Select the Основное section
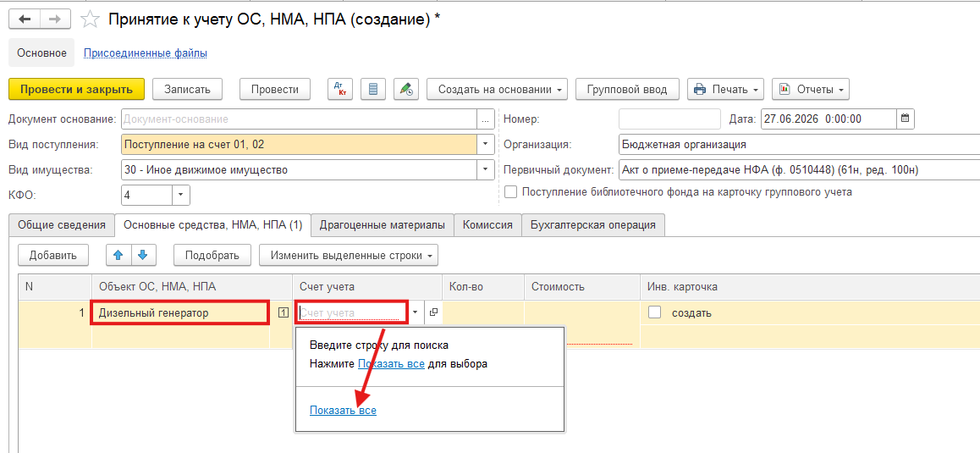 [41, 53]
